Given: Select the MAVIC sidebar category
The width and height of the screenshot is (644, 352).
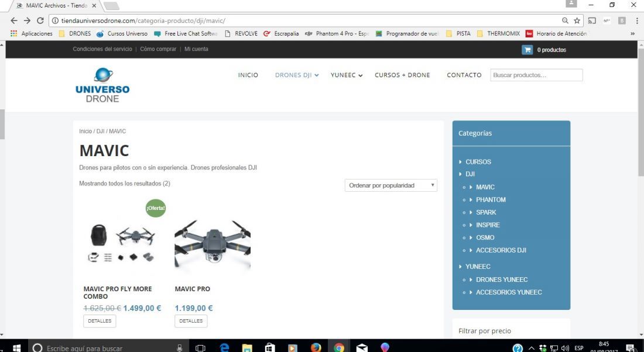Looking at the screenshot, I should 485,187.
